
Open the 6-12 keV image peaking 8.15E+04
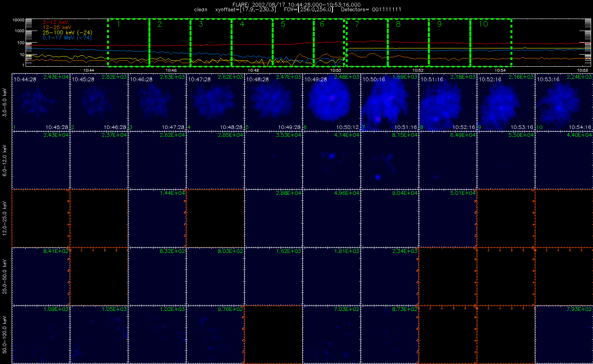point(390,160)
